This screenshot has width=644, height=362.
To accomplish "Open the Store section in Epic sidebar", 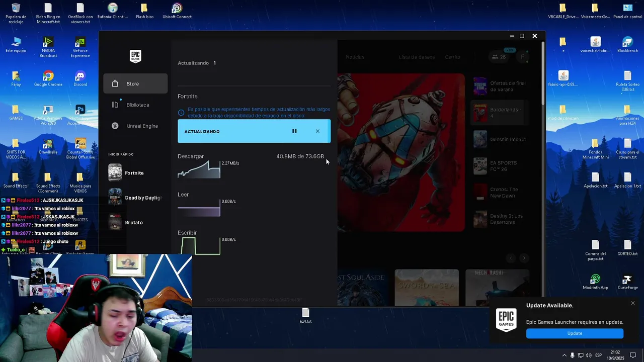I will [135, 83].
